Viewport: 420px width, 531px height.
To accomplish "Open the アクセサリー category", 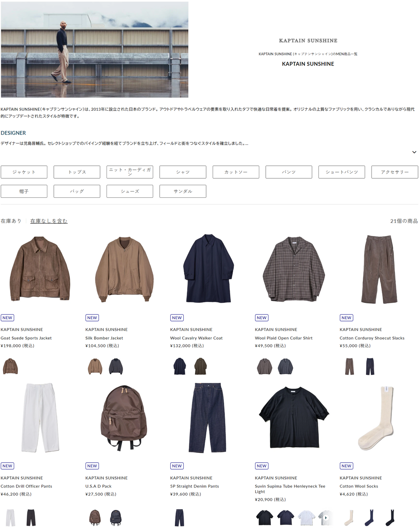I will coord(395,172).
